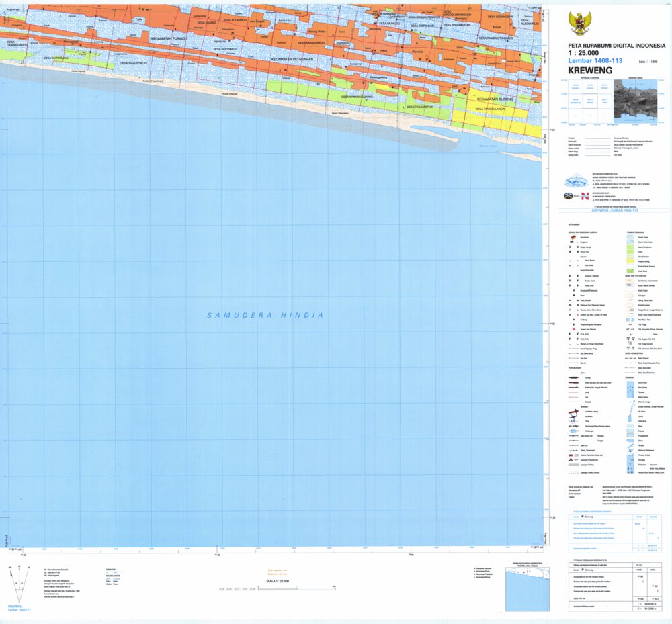This screenshot has width=672, height=624.
Task: Click the center cell of the Petunjuk Letak Peta grid
Action: click(x=590, y=101)
